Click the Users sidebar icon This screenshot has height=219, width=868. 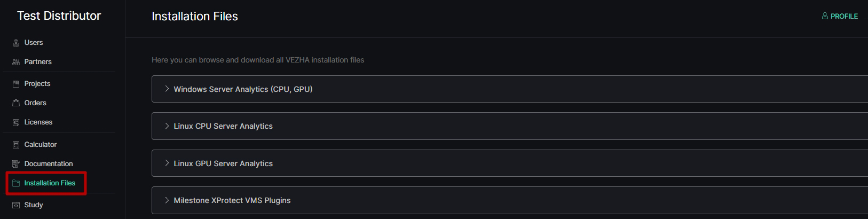[x=16, y=43]
